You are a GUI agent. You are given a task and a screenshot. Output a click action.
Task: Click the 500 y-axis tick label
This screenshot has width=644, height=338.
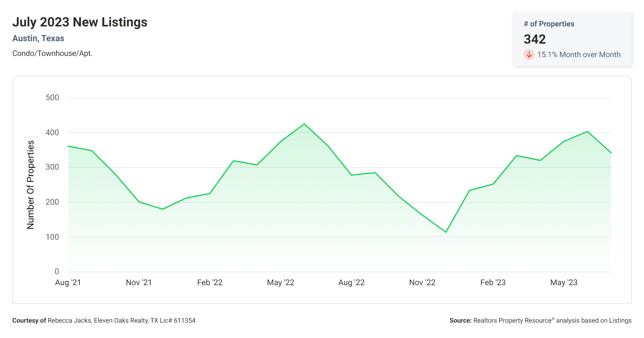point(52,98)
